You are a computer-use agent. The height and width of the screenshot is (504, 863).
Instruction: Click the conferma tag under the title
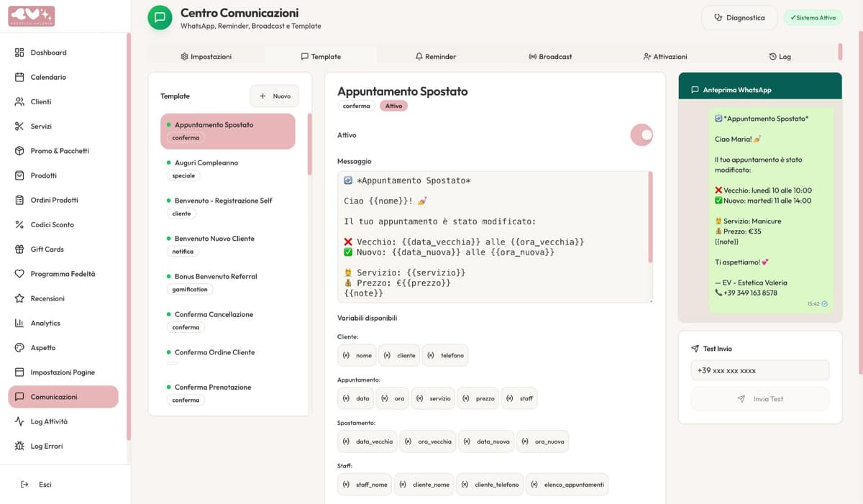(356, 106)
